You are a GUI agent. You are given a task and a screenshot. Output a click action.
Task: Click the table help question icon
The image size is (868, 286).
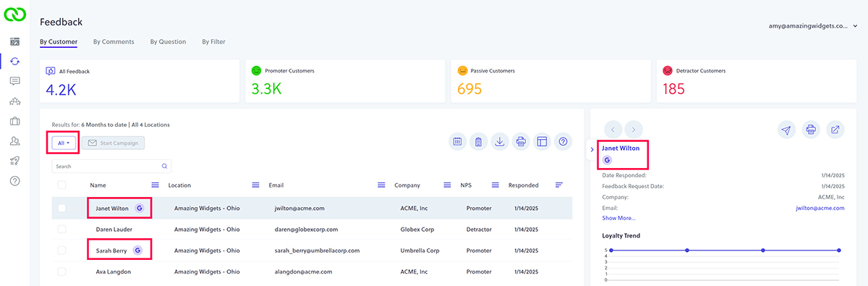point(562,142)
